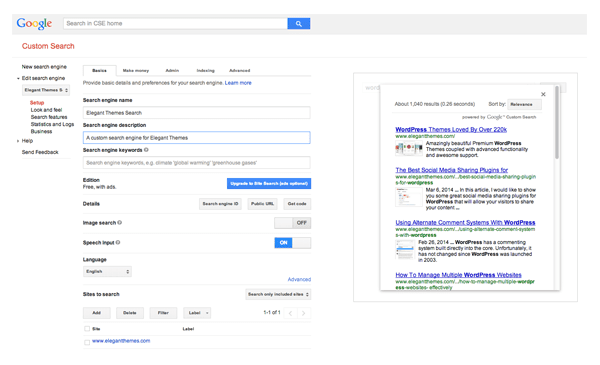Click the Advanced link below Language

(299, 280)
